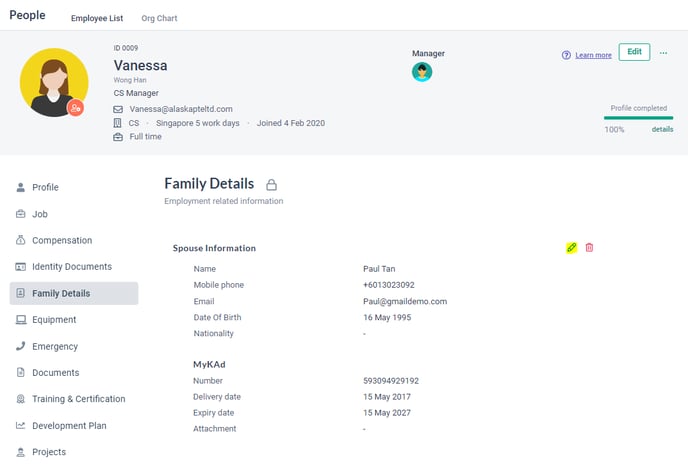688x466 pixels.
Task: Click the question mark help icon
Action: [x=566, y=55]
